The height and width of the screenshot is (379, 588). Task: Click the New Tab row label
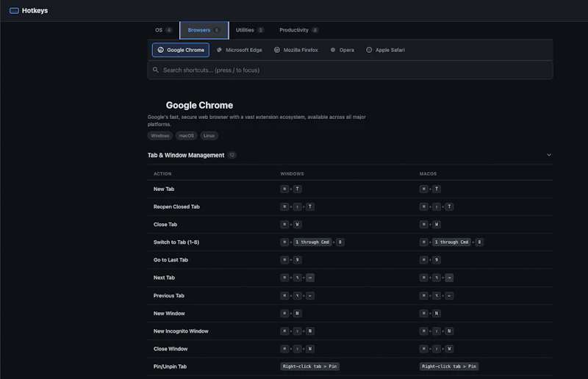coord(164,189)
